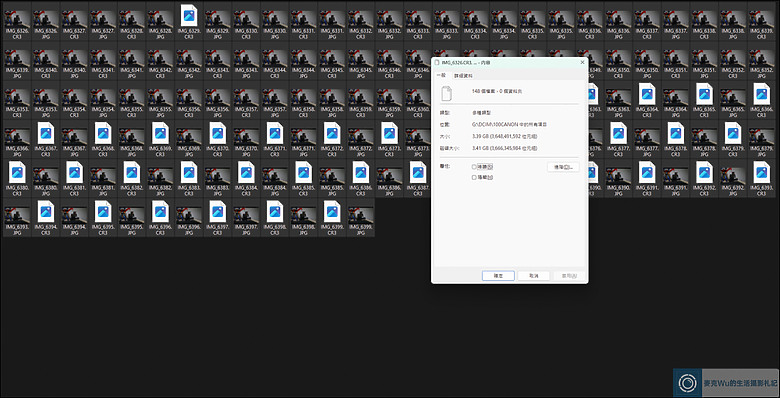This screenshot has height=398, width=780.
Task: Select the IMG_6368.CR3 file icon
Action: (103, 133)
